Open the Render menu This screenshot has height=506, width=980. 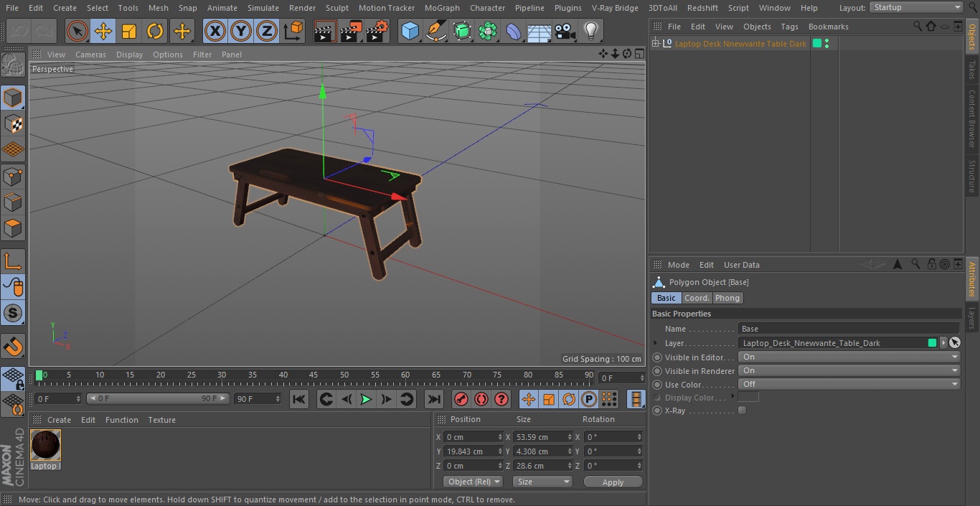[x=302, y=8]
